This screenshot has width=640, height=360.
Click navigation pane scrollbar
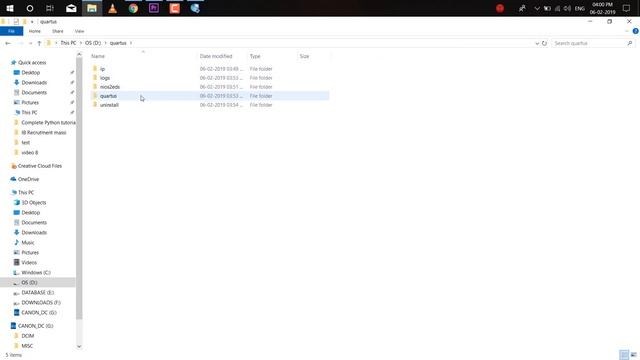coord(79,188)
